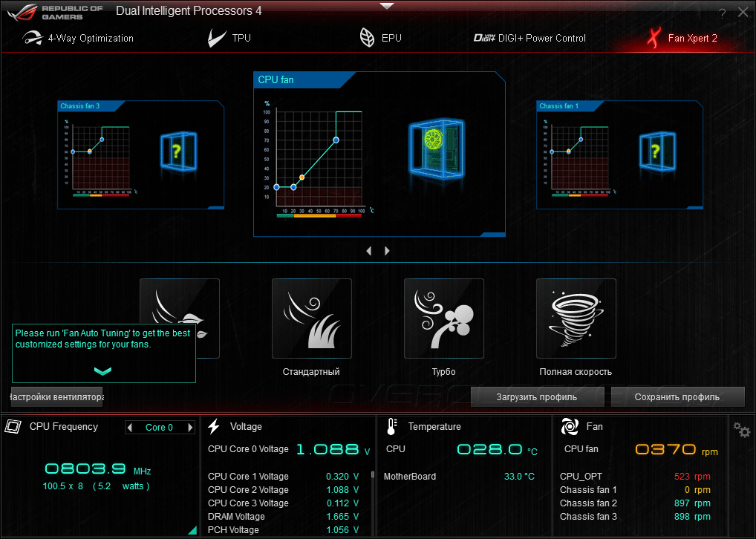Open DIGI+ Power Control tab
This screenshot has height=539, width=756.
(x=529, y=38)
